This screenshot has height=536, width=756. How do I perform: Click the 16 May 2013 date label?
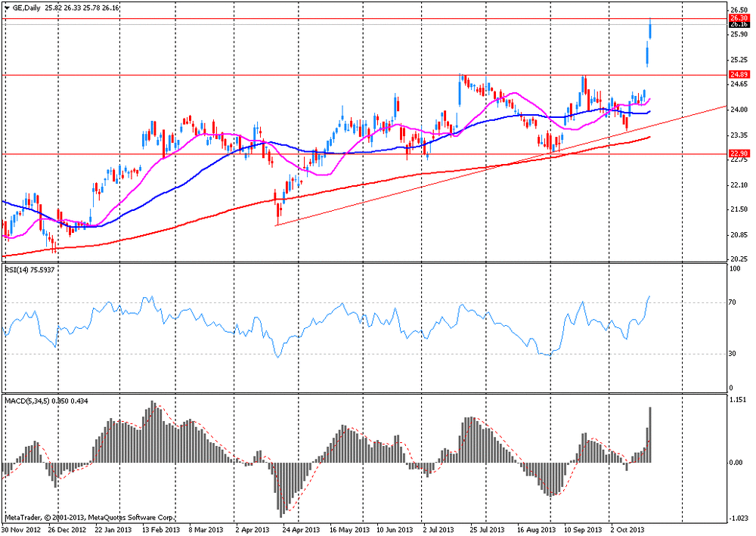tap(349, 530)
